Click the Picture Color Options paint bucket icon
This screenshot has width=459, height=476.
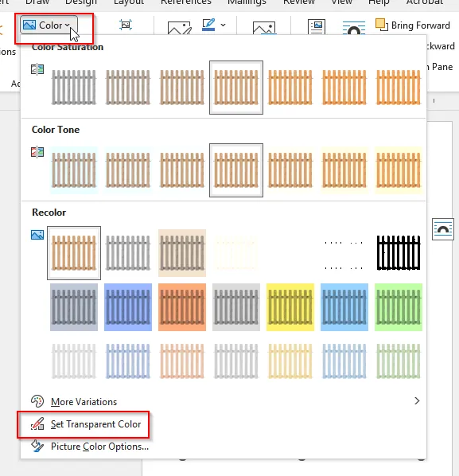[x=37, y=447]
